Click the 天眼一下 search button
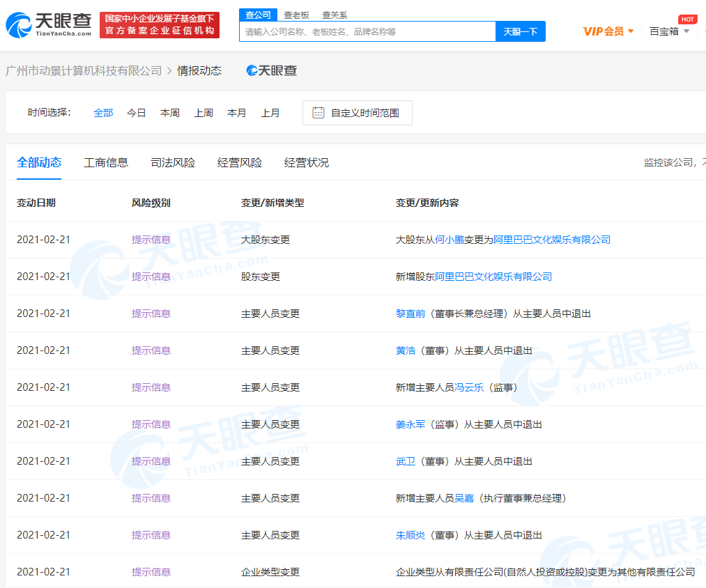This screenshot has height=588, width=706. pyautogui.click(x=520, y=31)
